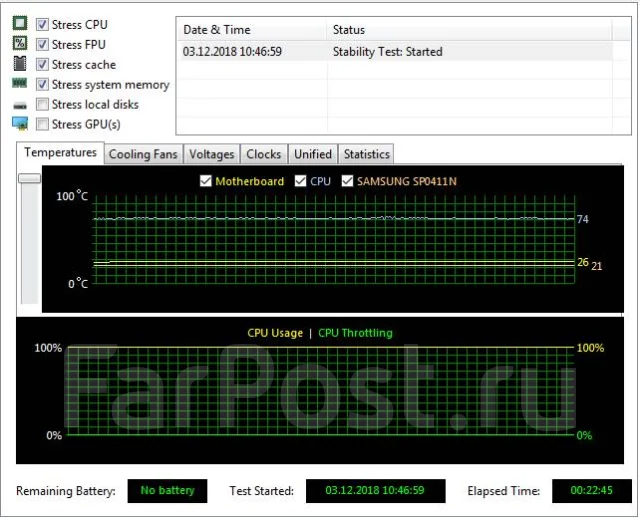Click the graph scale slider handle
640x518 pixels.
click(29, 178)
